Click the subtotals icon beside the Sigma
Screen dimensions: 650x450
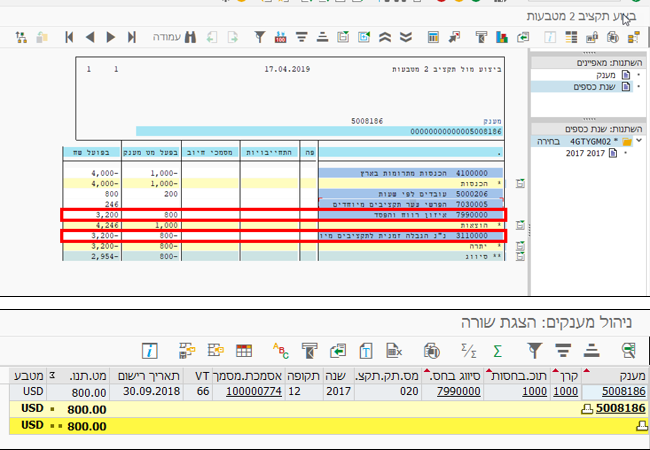(x=468, y=351)
